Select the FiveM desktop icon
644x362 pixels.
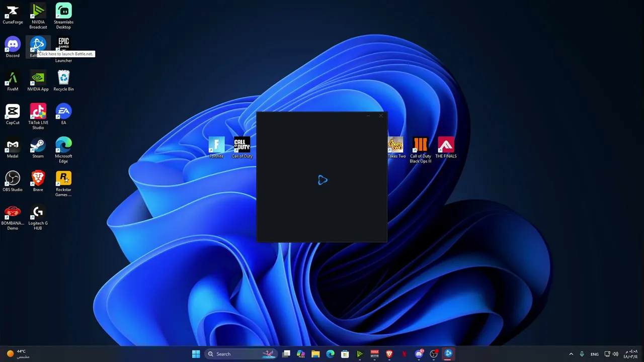13,81
